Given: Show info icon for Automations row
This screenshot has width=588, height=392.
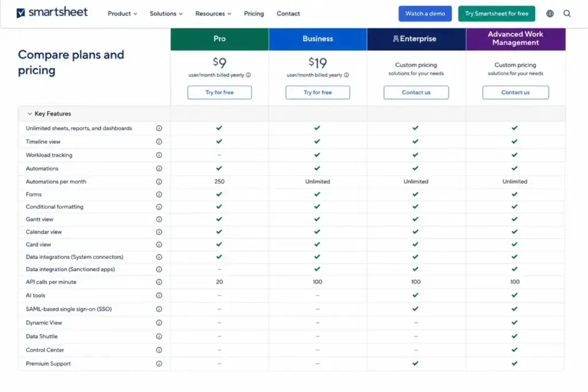Looking at the screenshot, I should (159, 169).
